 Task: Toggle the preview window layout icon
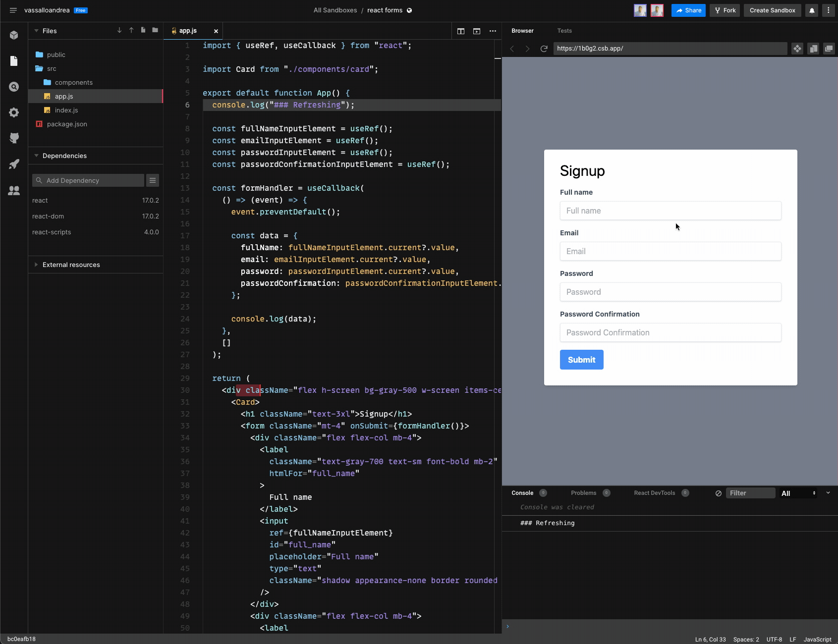click(477, 31)
